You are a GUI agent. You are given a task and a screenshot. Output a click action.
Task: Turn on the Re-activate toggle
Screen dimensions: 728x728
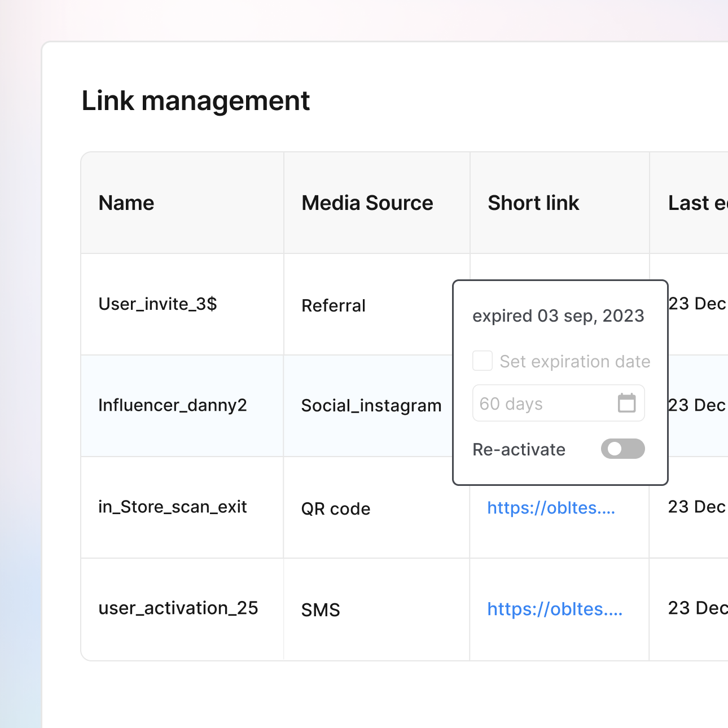pyautogui.click(x=622, y=449)
